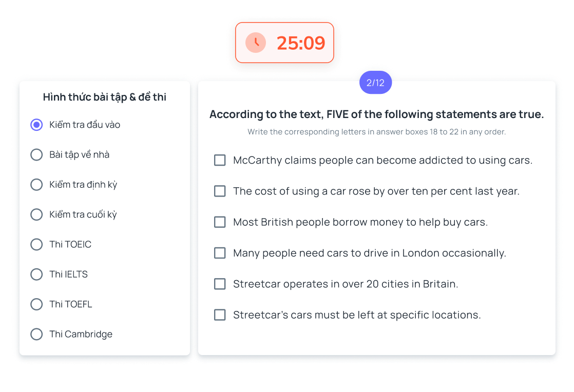Pick the Thi Cambridge radio button
The height and width of the screenshot is (392, 574).
[36, 335]
